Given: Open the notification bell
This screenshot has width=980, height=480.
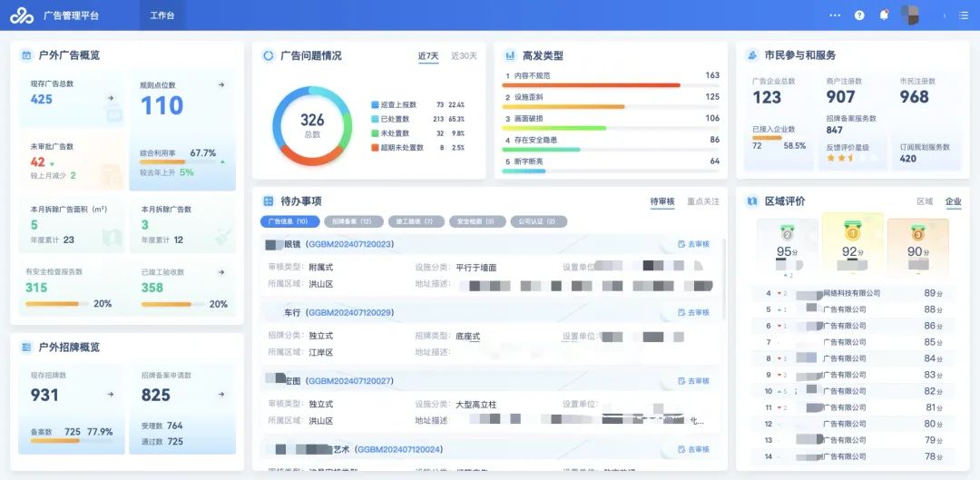Looking at the screenshot, I should (x=884, y=15).
